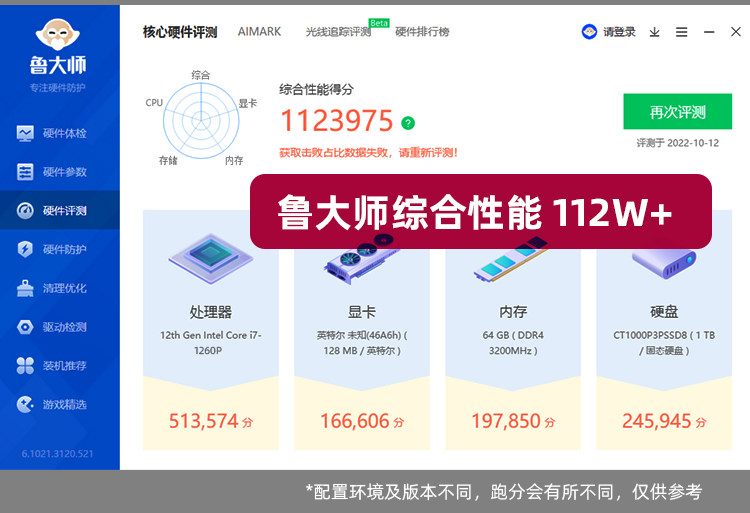Switch to 光线追踪评测 tab
The image size is (750, 513).
tap(338, 32)
